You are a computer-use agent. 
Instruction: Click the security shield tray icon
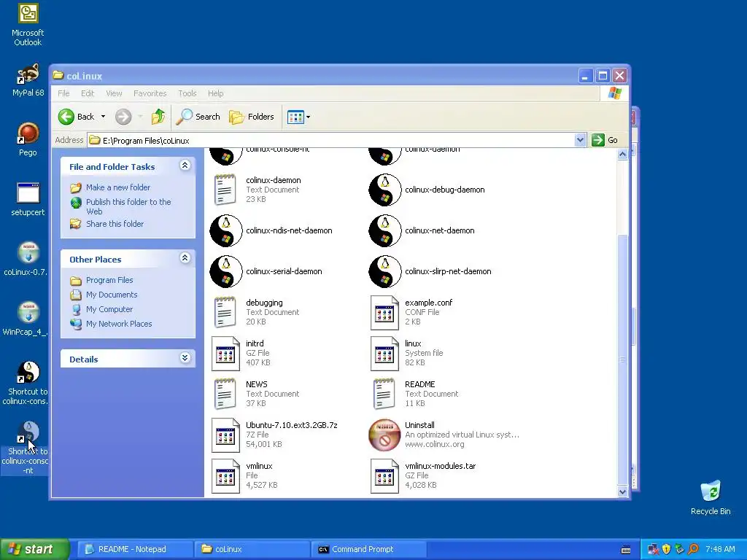point(666,549)
